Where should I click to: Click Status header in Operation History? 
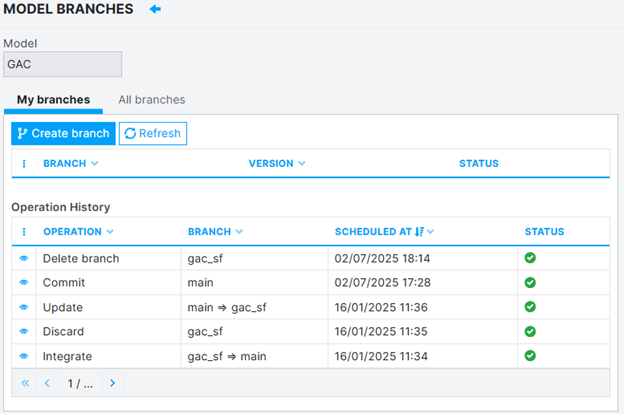tap(544, 232)
